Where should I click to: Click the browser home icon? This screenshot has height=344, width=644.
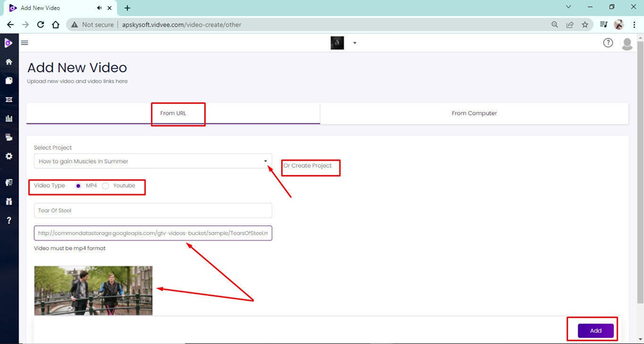pyautogui.click(x=56, y=25)
